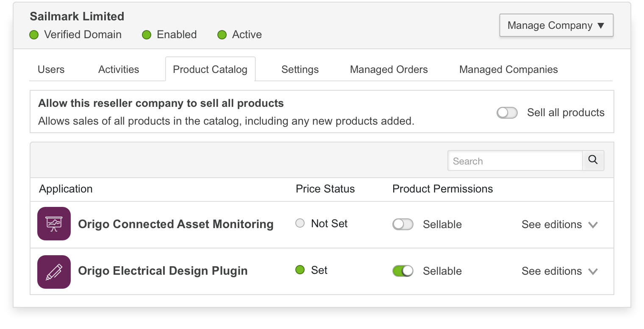Enable Sellable for Origo Connected Asset Monitoring
The width and height of the screenshot is (644, 329).
403,224
